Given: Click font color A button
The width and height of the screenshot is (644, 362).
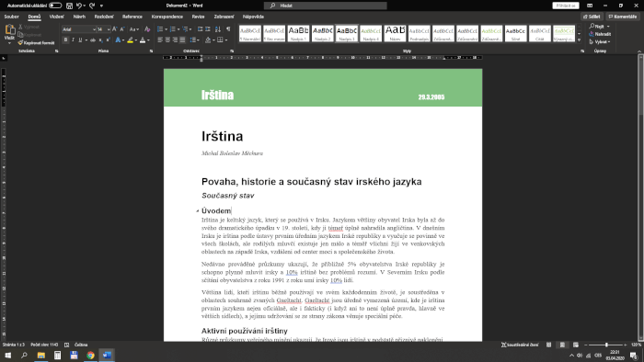Looking at the screenshot, I should (x=143, y=40).
